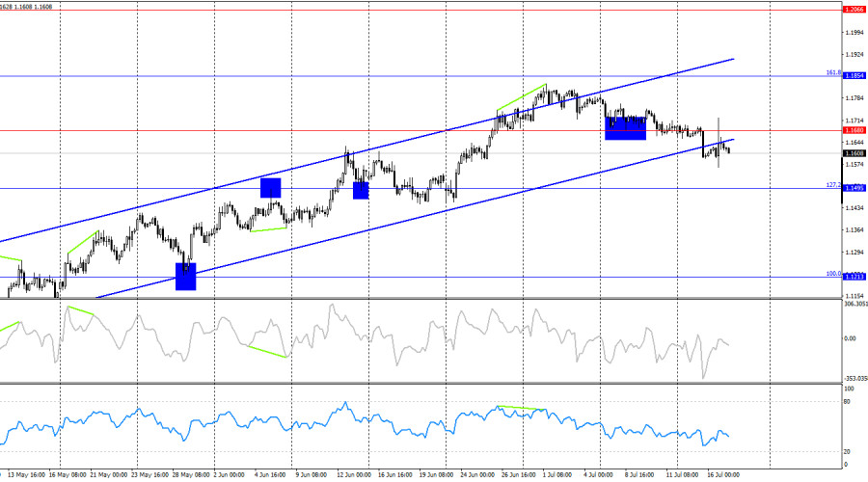Click the 1.1434 price axis label
This screenshot has height=482, width=868.
854,208
